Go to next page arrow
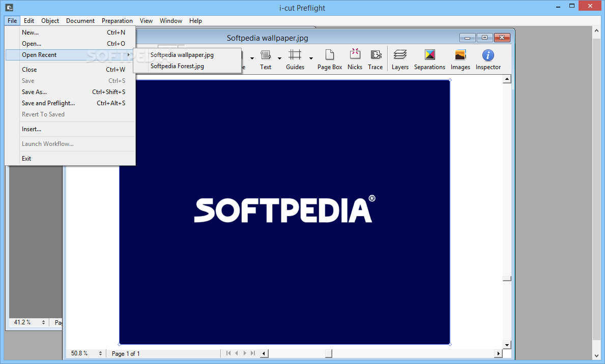605x364 pixels. click(x=245, y=353)
